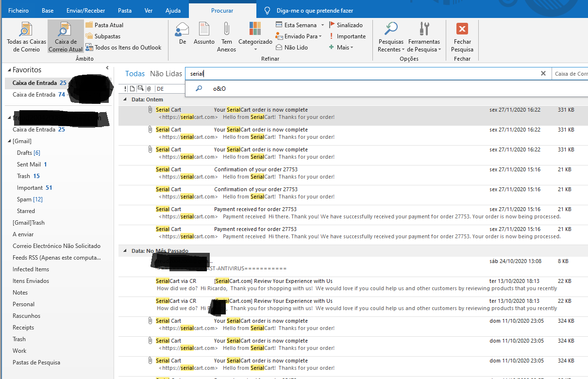Collapse Data: No Mês Passado group

point(125,251)
